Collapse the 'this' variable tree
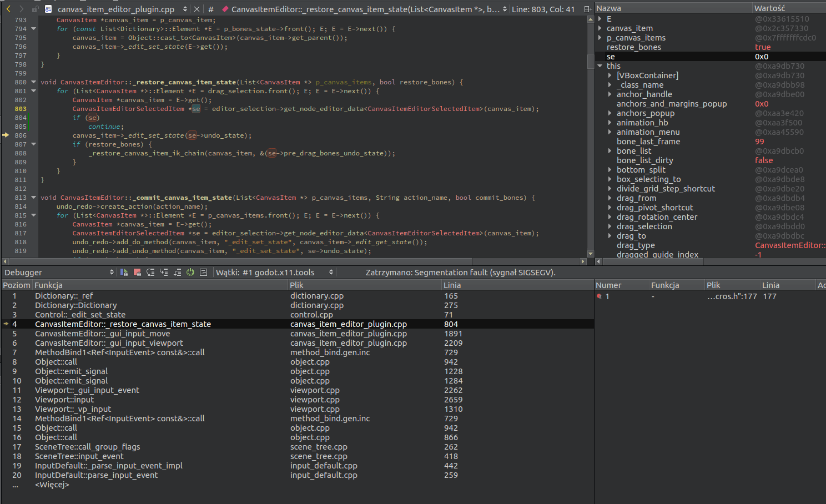 (600, 66)
